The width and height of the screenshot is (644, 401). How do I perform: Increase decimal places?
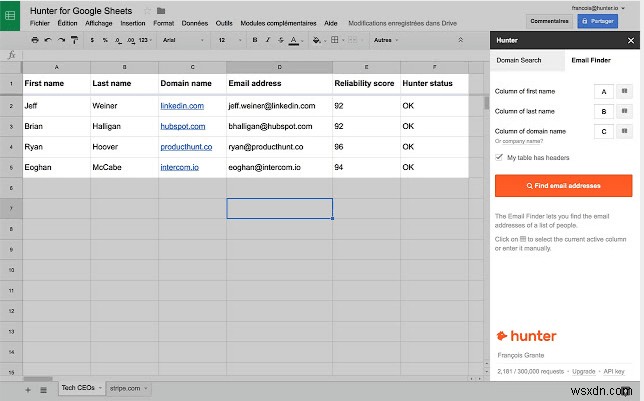pos(131,40)
